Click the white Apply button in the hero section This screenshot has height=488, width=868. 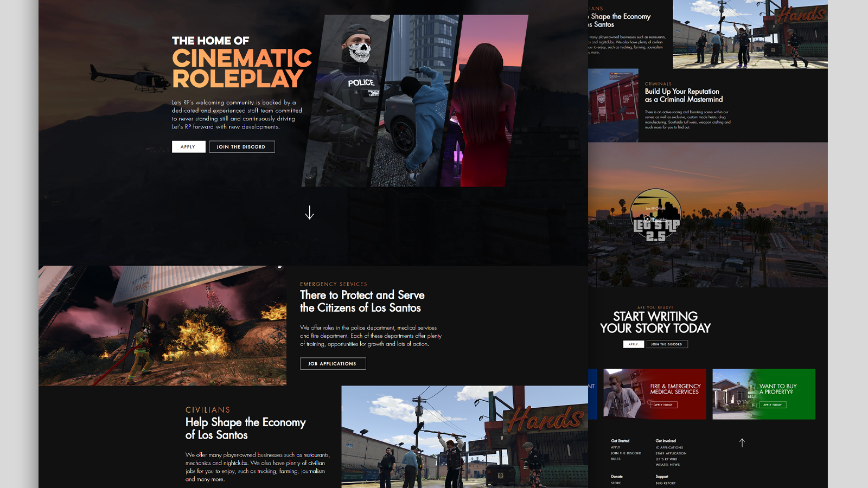pos(188,147)
